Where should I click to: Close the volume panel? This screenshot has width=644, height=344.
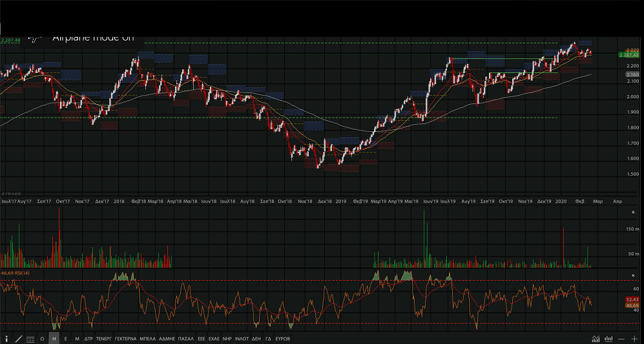pos(632,212)
